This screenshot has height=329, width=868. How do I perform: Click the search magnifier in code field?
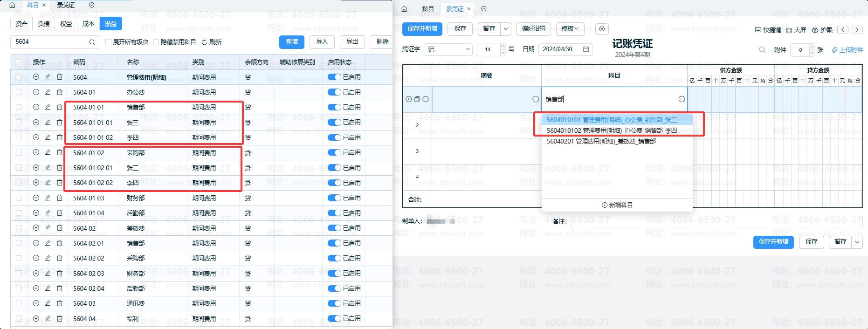pyautogui.click(x=92, y=42)
